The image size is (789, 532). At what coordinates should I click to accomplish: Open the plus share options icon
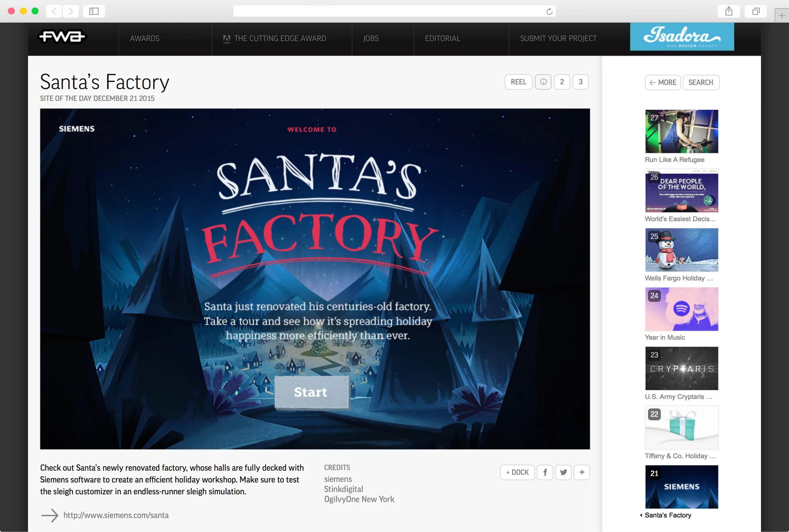pyautogui.click(x=582, y=472)
